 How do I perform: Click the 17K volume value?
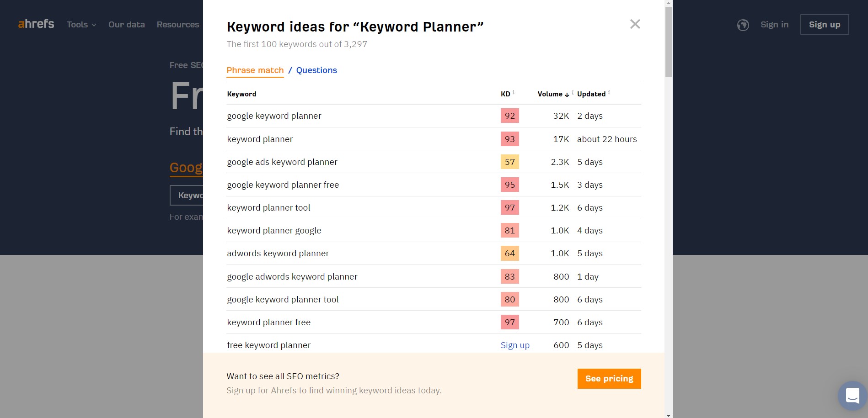coord(561,139)
